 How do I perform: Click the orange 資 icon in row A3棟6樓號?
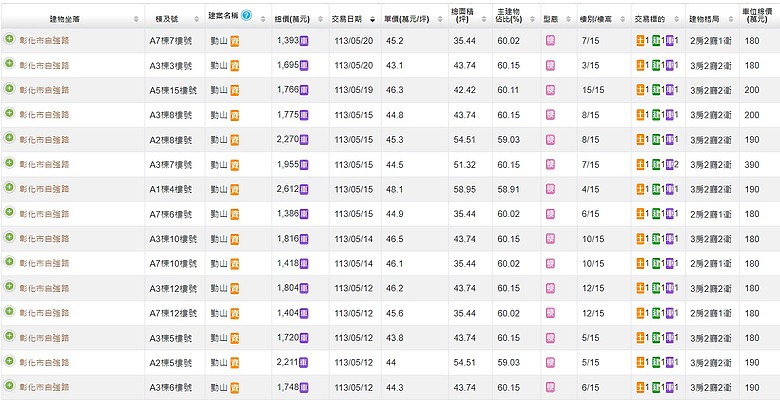[234, 388]
